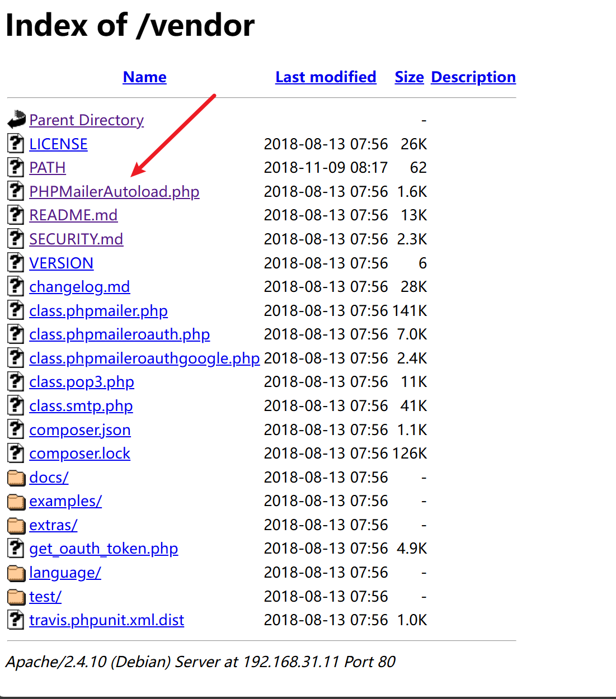Sort by Description column header

pyautogui.click(x=473, y=77)
